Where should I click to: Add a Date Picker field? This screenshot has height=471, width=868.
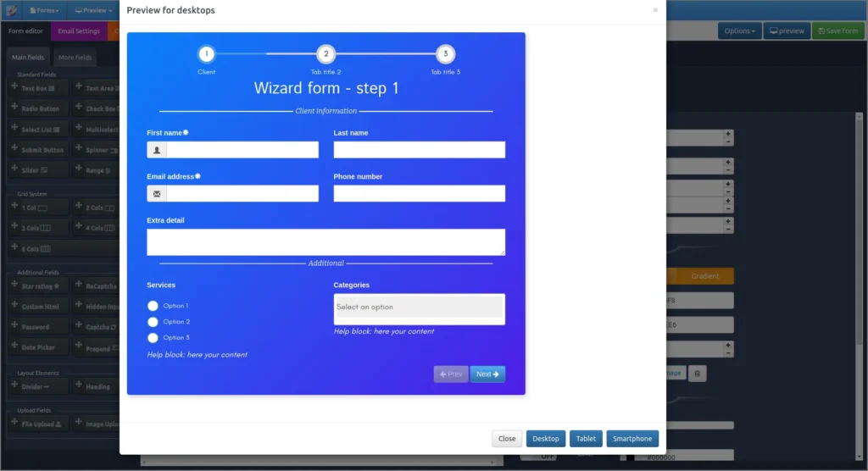[x=38, y=347]
